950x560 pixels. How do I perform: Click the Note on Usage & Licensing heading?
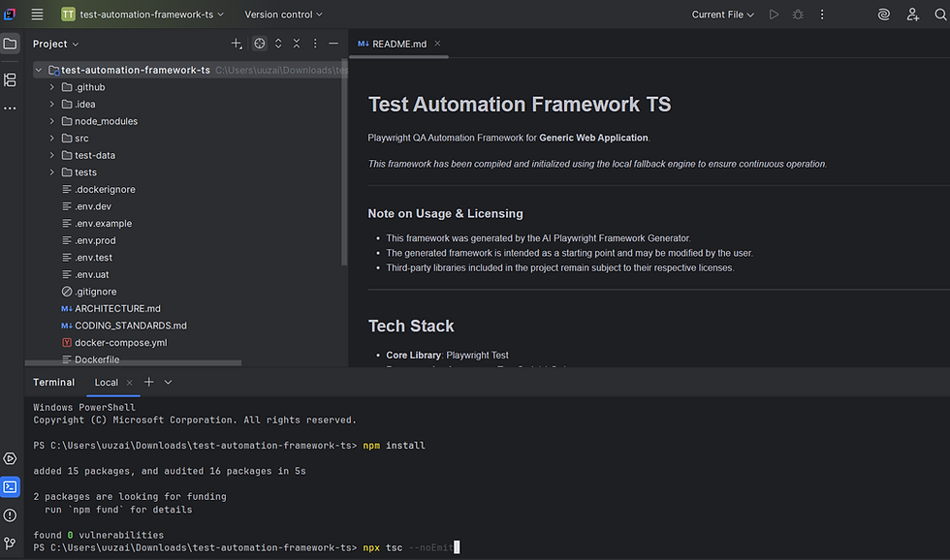(445, 214)
